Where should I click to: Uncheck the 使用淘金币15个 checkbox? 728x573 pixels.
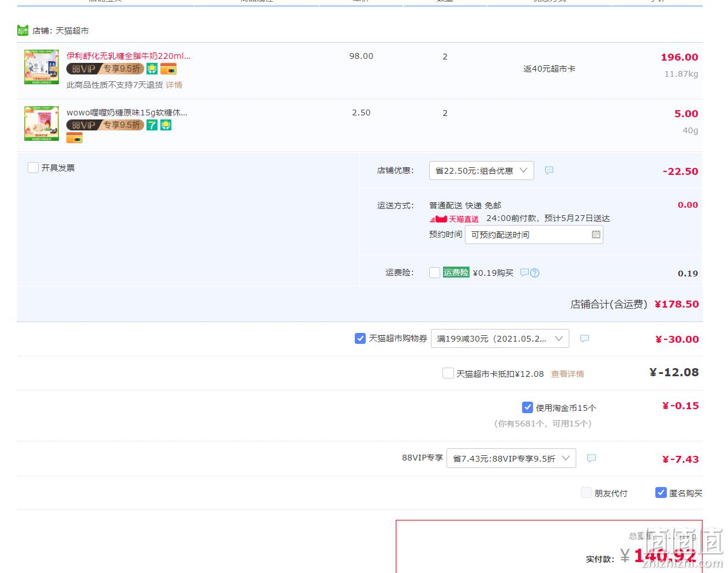[527, 407]
